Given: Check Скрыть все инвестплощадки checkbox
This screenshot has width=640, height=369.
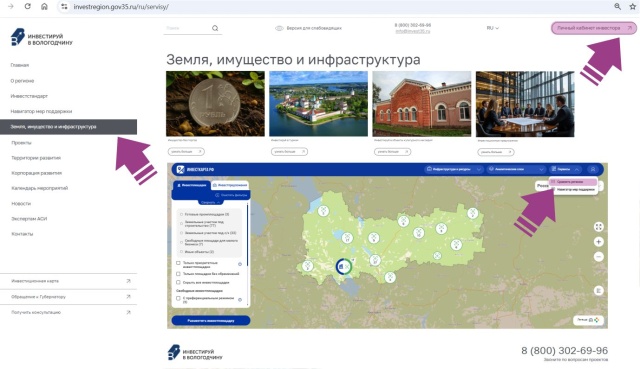Looking at the screenshot, I should (178, 282).
